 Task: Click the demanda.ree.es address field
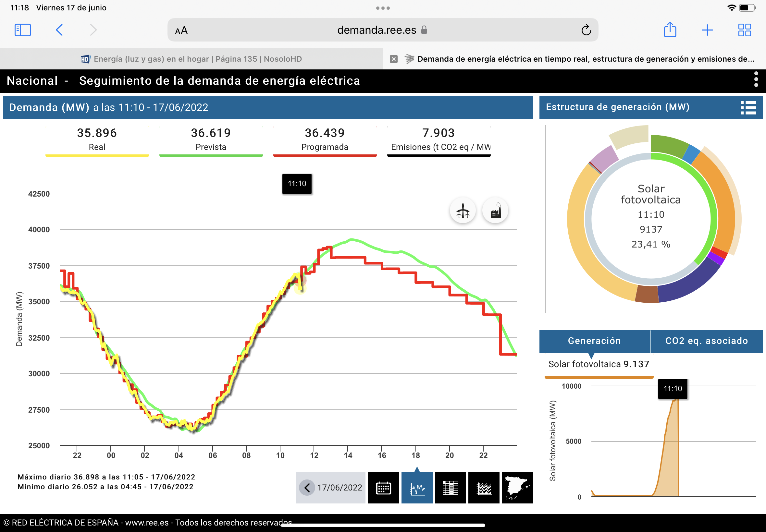(382, 30)
